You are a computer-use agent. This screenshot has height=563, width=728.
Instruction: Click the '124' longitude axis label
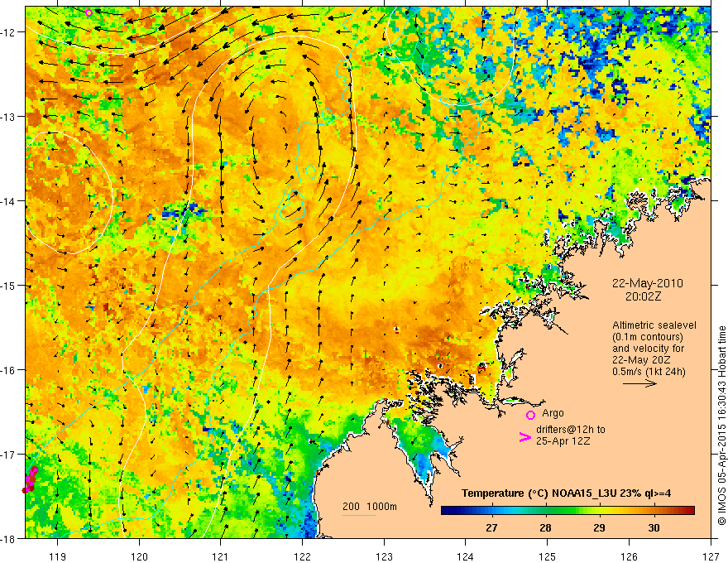[466, 556]
